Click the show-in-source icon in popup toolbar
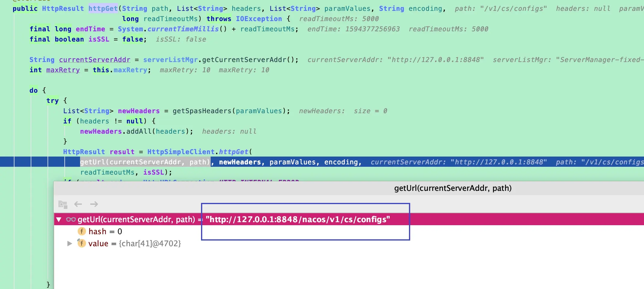Image resolution: width=644 pixels, height=289 pixels. tap(63, 204)
